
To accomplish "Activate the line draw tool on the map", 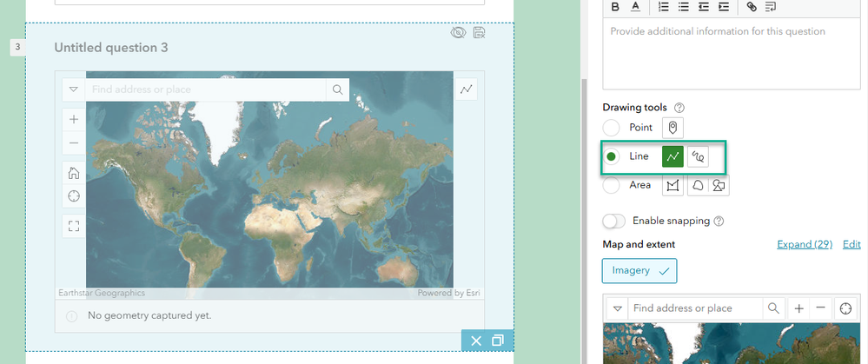I will pyautogui.click(x=466, y=89).
